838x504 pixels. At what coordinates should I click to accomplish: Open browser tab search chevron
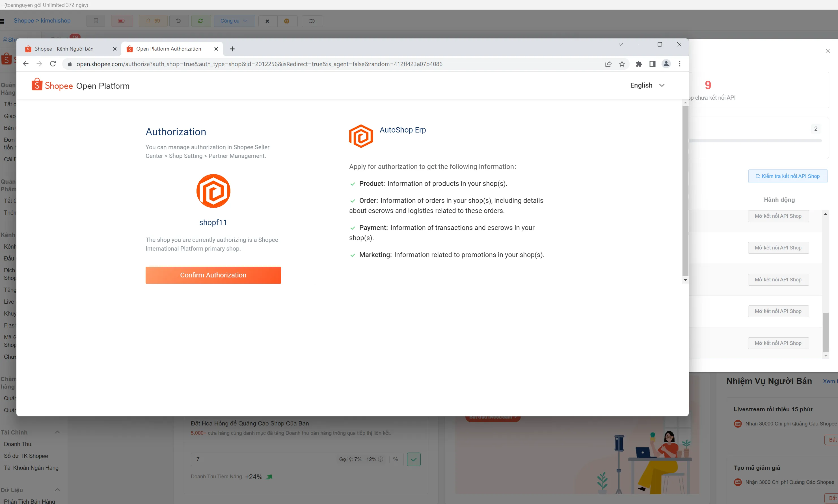[x=621, y=44]
